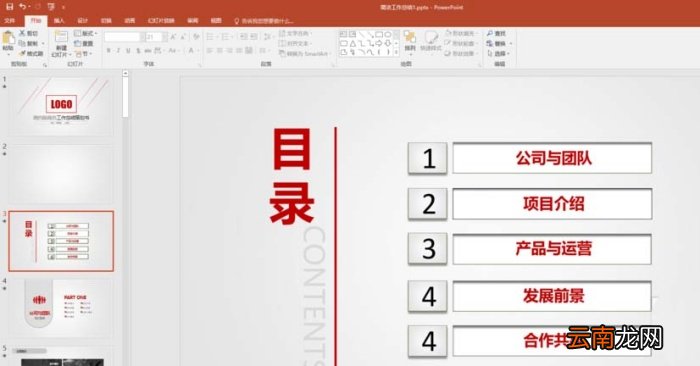Open the Text Direction (文字方向) dropdown
Screen dimensions: 700x366
(x=295, y=33)
